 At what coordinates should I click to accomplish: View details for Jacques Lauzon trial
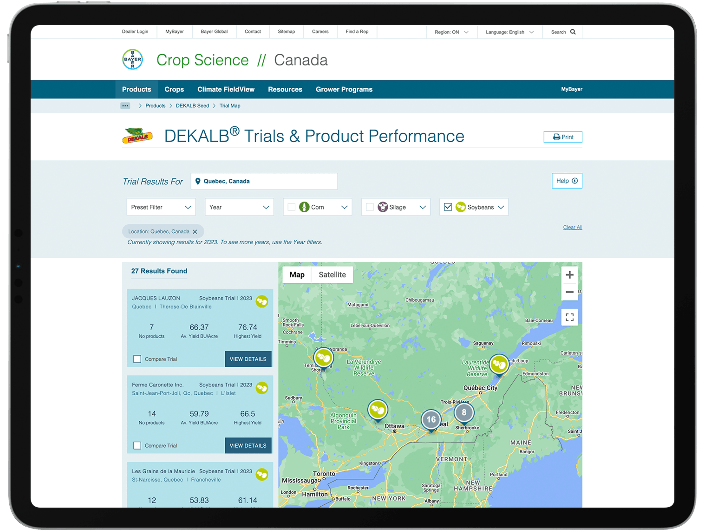click(248, 359)
